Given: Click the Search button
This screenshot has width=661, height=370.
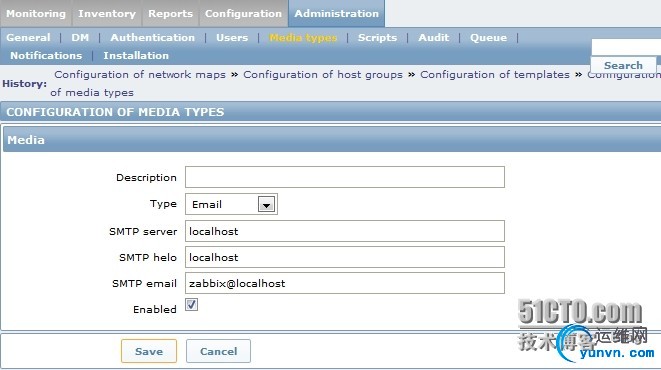Looking at the screenshot, I should pyautogui.click(x=623, y=65).
